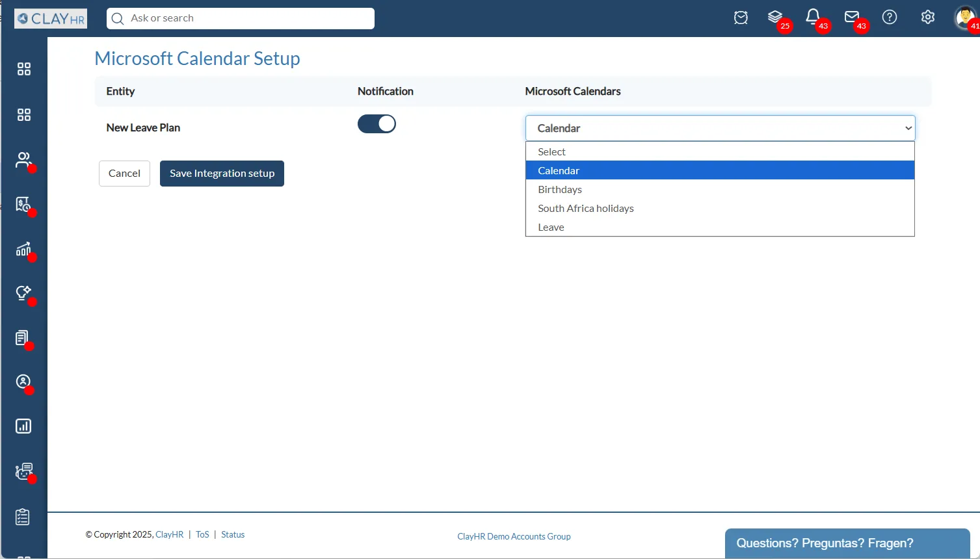The height and width of the screenshot is (559, 980).
Task: Choose South Africa holidays option
Action: [720, 208]
